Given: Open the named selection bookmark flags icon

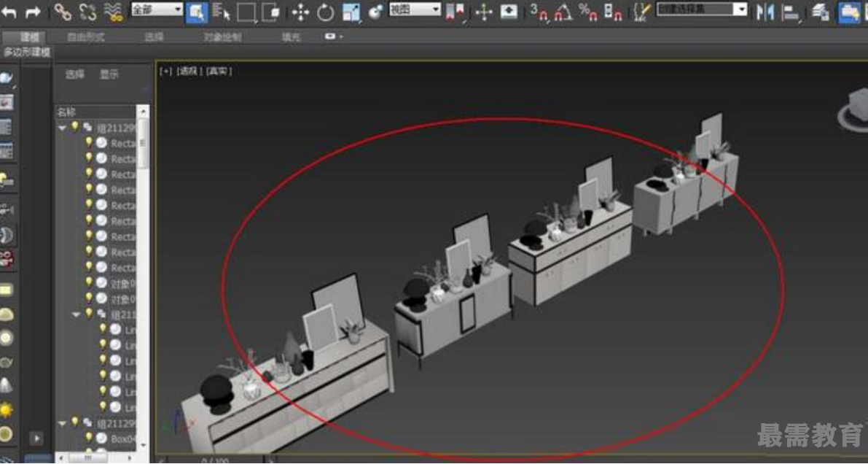Looking at the screenshot, I should (x=455, y=12).
